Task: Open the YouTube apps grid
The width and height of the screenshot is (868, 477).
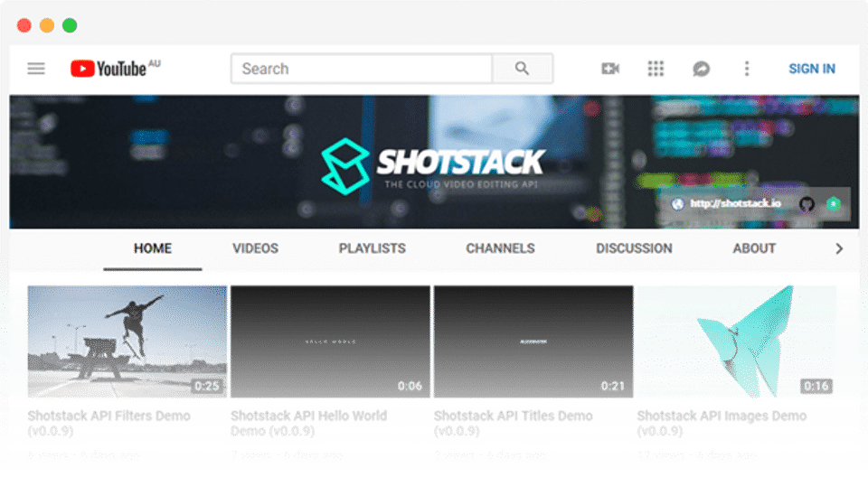Action: click(x=656, y=69)
